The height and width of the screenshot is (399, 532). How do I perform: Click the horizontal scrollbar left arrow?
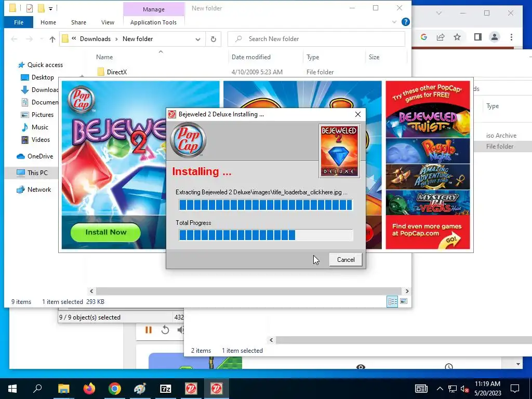tap(91, 291)
